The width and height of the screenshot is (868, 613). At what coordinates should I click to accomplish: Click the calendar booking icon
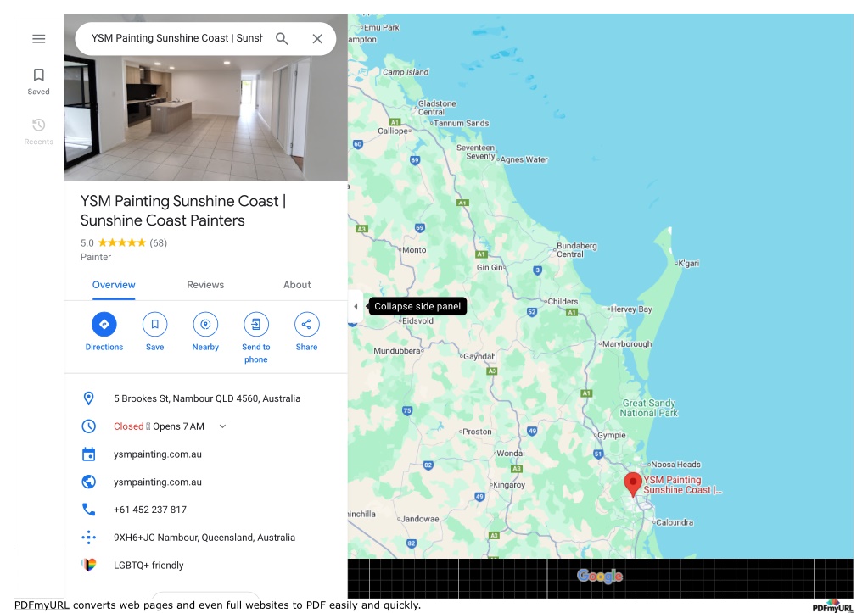88,454
